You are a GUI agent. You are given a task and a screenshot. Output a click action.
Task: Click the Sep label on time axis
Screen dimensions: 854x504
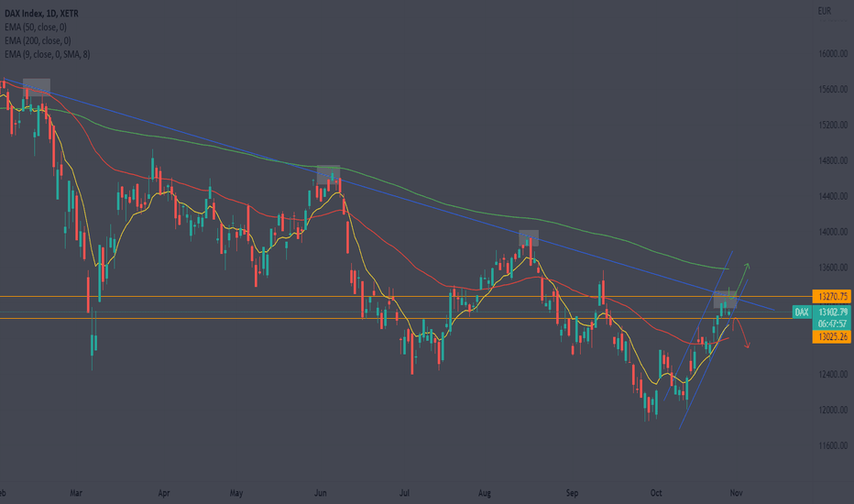[572, 493]
